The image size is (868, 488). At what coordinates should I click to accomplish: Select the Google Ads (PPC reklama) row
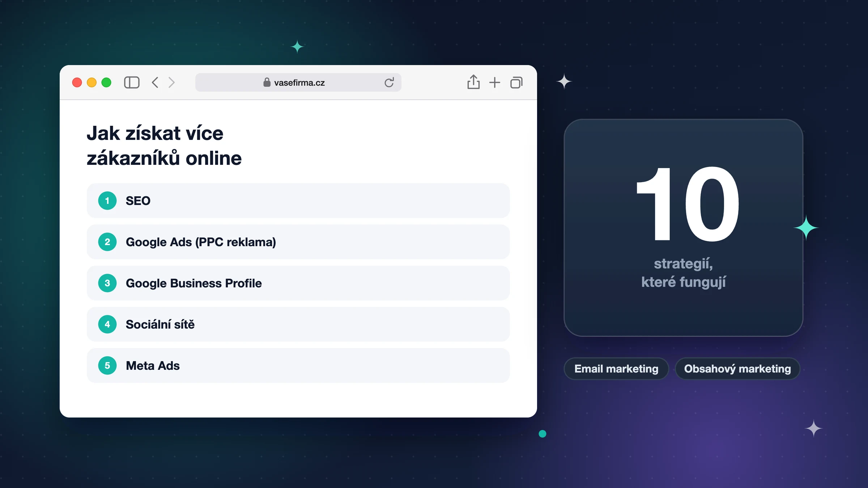298,242
